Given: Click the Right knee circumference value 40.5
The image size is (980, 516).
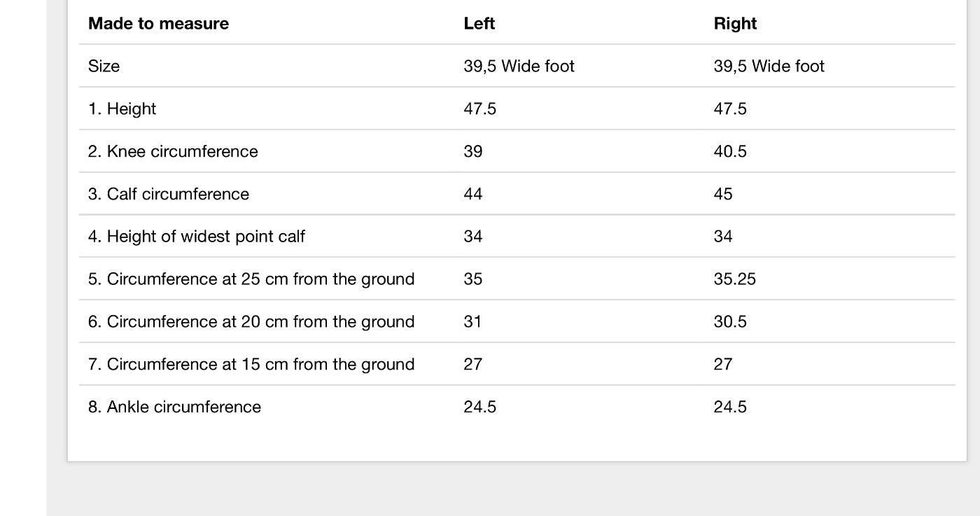Looking at the screenshot, I should 729,151.
